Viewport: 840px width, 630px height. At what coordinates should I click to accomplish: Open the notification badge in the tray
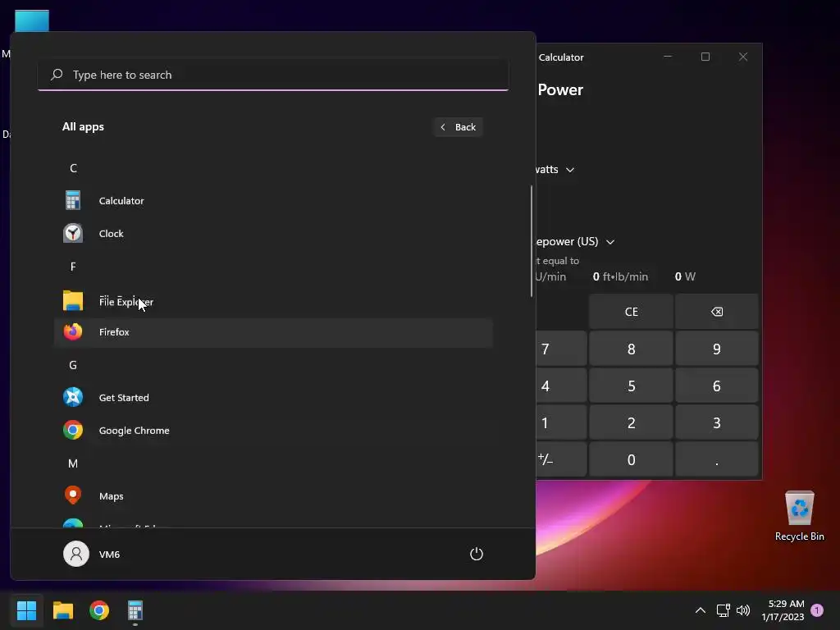click(x=817, y=610)
